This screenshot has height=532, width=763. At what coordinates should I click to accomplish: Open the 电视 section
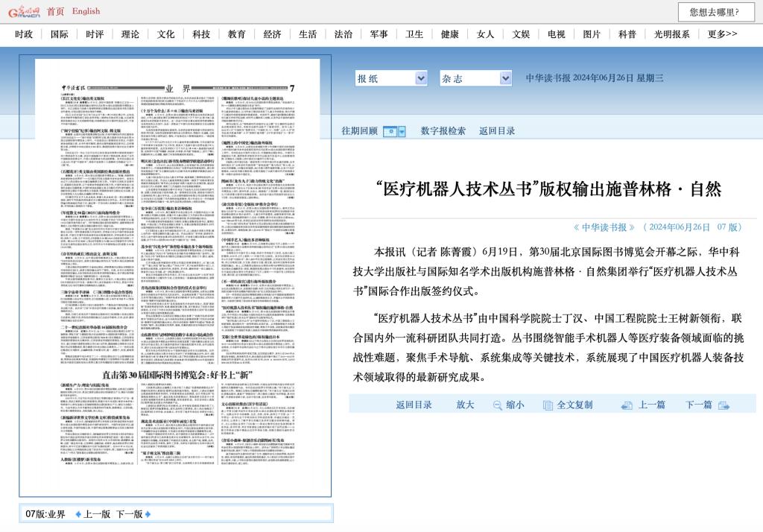tap(556, 34)
